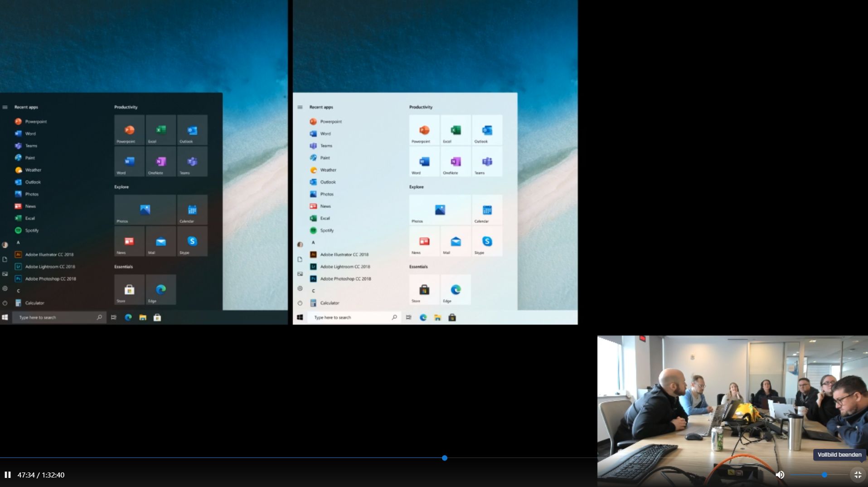The height and width of the screenshot is (487, 868).
Task: Click letter A header in light app list
Action: coord(313,243)
